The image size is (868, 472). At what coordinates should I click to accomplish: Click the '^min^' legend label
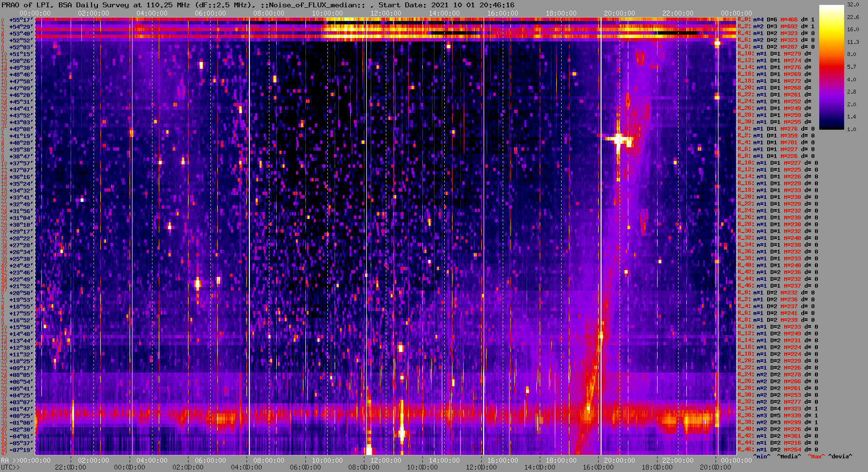pyautogui.click(x=762, y=457)
